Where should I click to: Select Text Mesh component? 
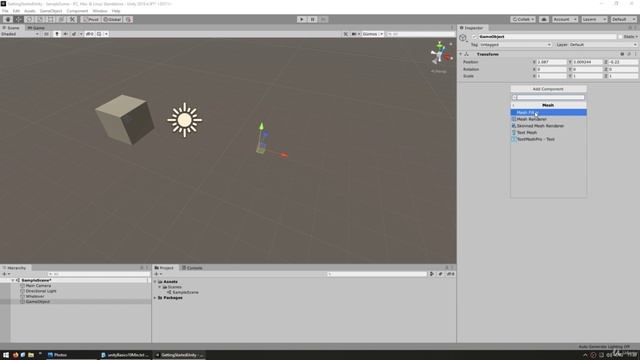(549, 133)
